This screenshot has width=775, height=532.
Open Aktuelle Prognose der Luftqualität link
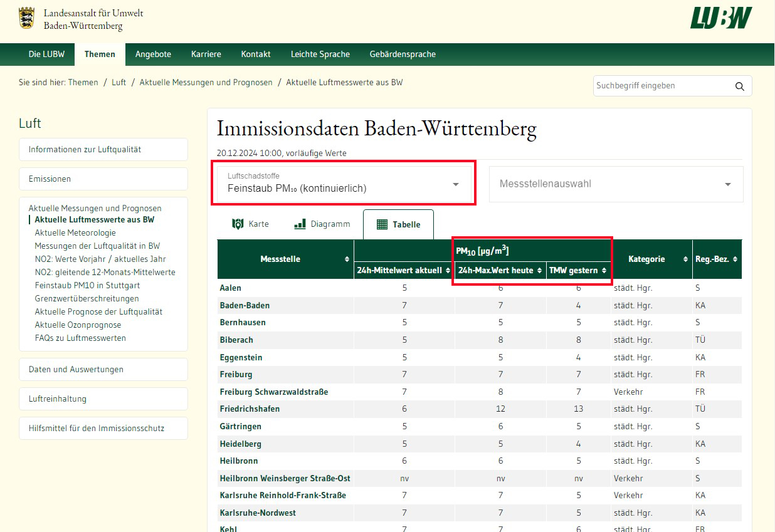[98, 311]
